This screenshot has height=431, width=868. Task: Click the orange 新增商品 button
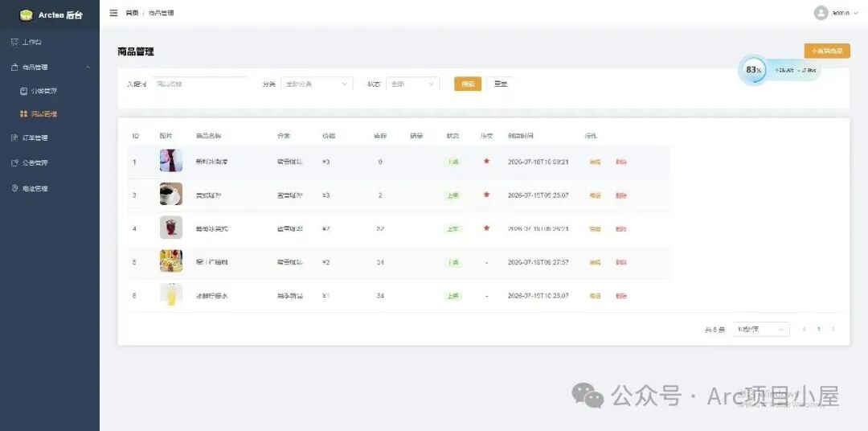tap(827, 51)
